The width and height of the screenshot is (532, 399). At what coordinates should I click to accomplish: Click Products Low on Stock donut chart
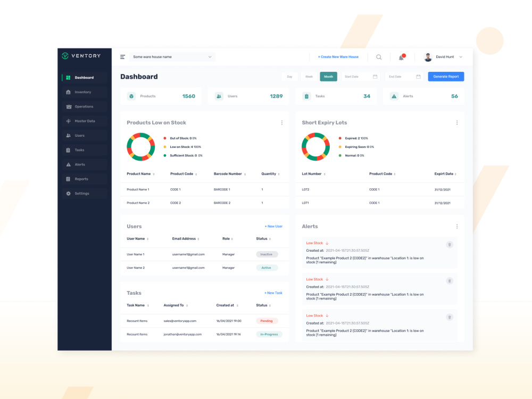point(141,147)
